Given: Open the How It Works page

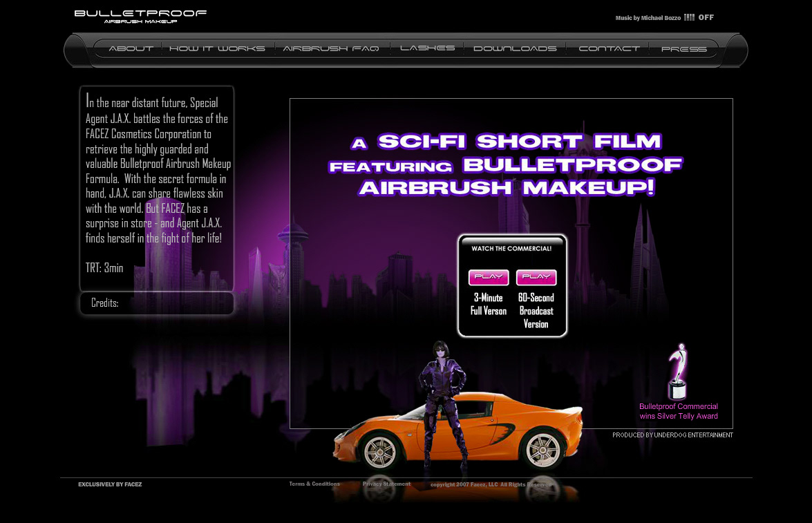Looking at the screenshot, I should [x=217, y=48].
